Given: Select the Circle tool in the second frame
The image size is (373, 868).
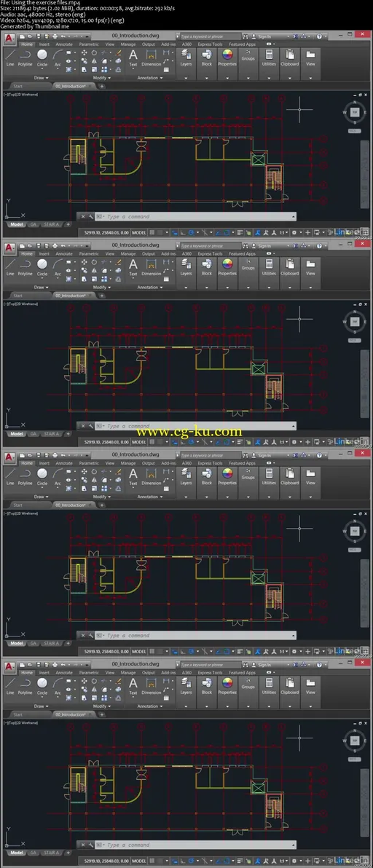Looking at the screenshot, I should click(42, 267).
